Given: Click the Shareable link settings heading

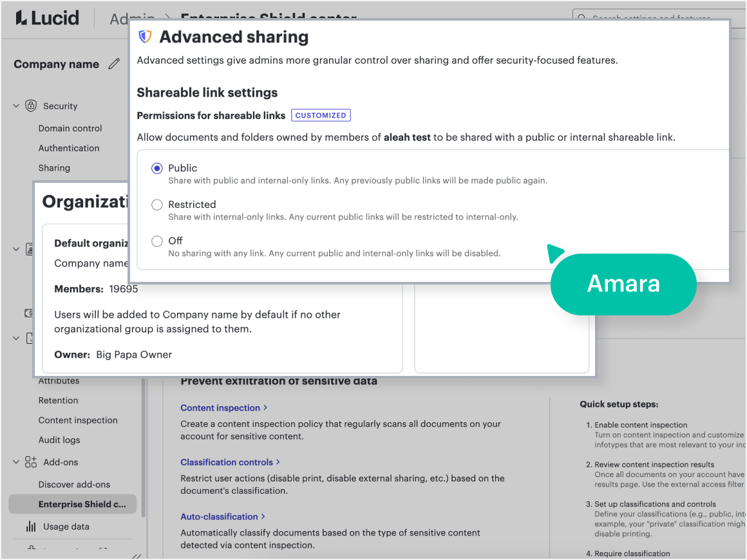Looking at the screenshot, I should pyautogui.click(x=207, y=93).
